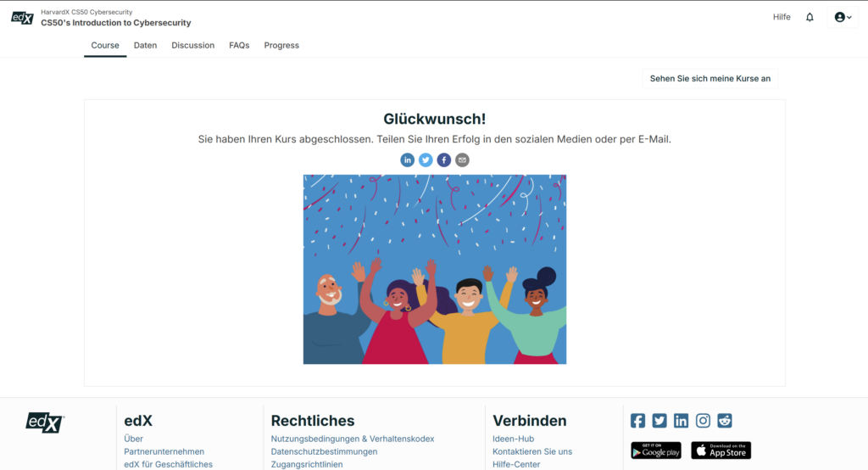Open the Hilfe link in header

click(782, 17)
